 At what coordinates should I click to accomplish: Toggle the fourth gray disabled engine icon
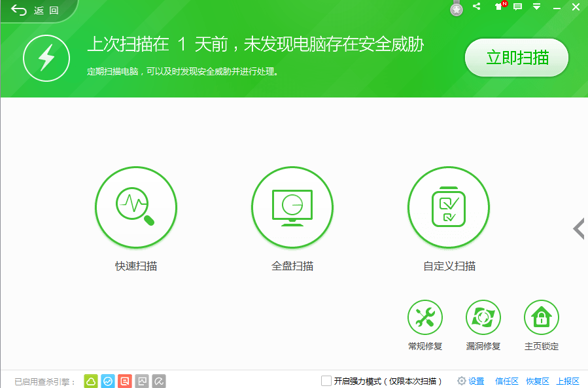[142, 381]
